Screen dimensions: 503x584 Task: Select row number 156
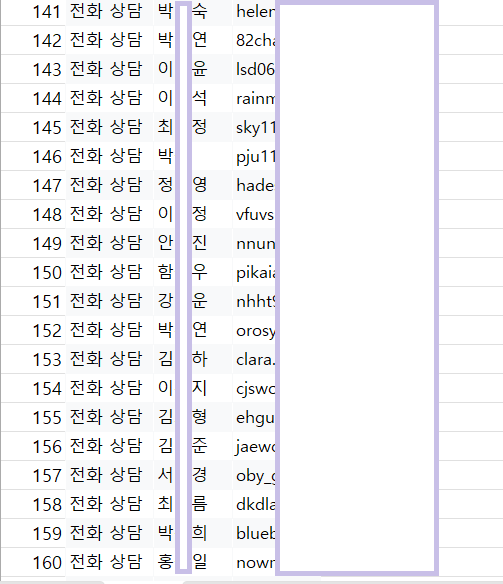(47, 446)
